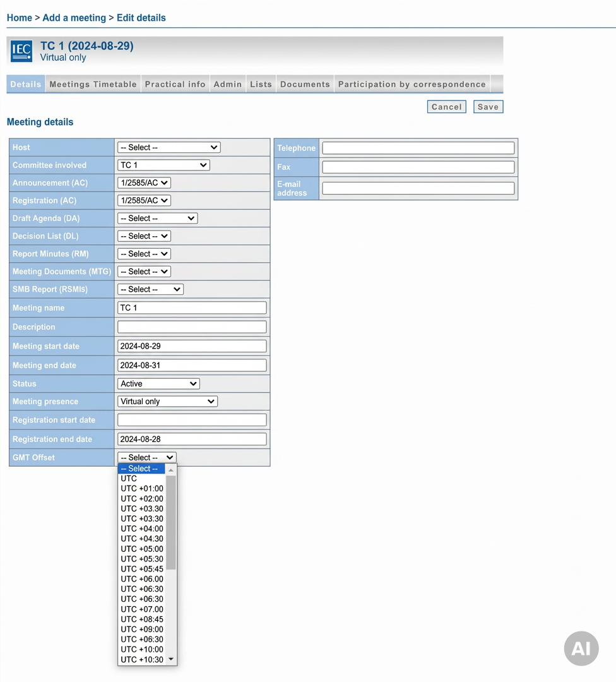Focus the Fax input field
This screenshot has width=616, height=682.
[418, 167]
